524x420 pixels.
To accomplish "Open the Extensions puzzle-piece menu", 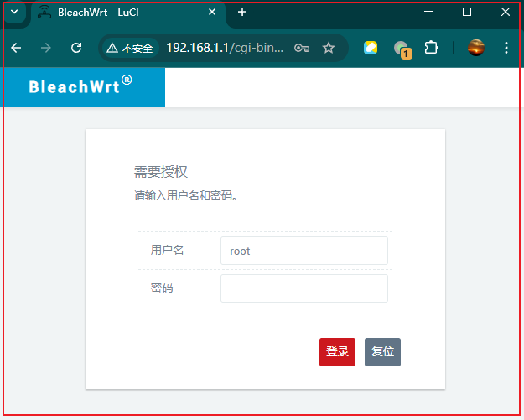I will click(431, 48).
